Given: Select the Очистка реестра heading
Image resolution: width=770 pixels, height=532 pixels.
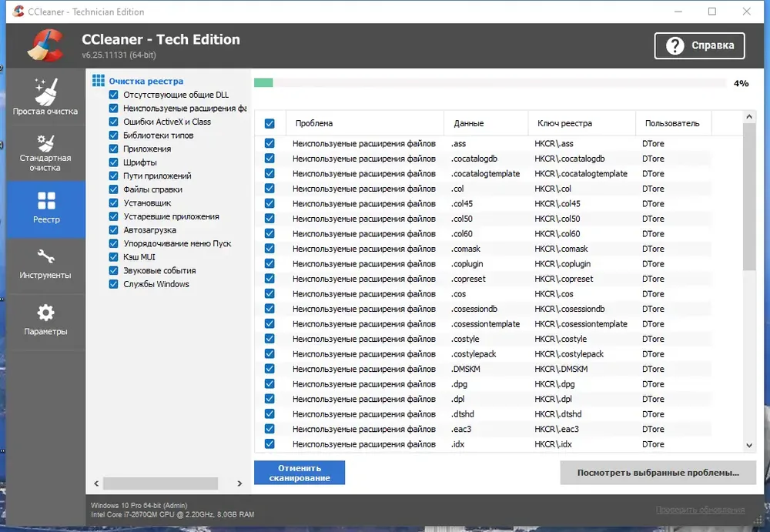Looking at the screenshot, I should point(146,81).
